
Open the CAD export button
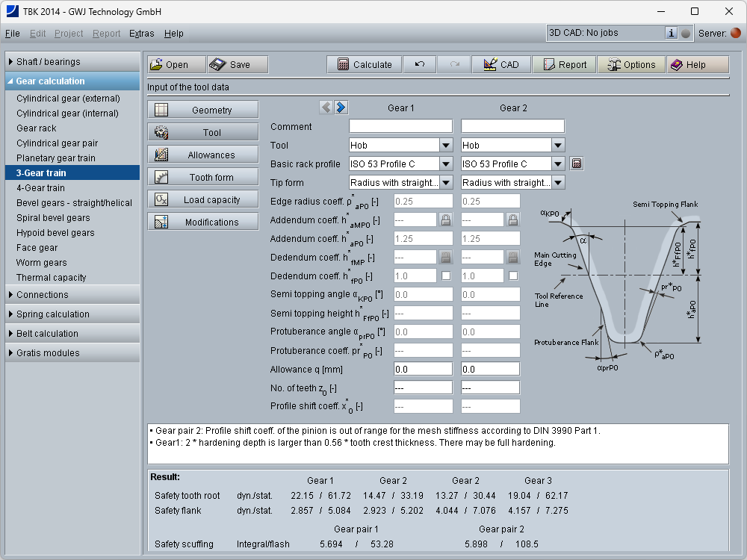[500, 65]
